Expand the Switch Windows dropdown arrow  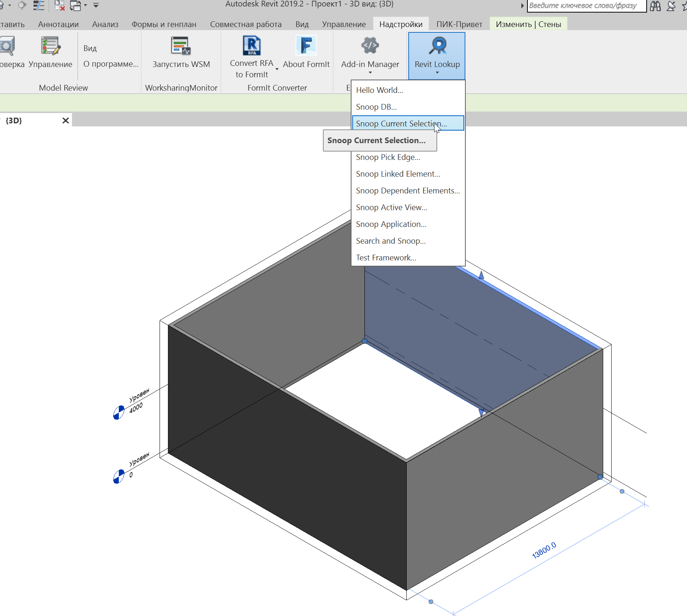coord(85,5)
